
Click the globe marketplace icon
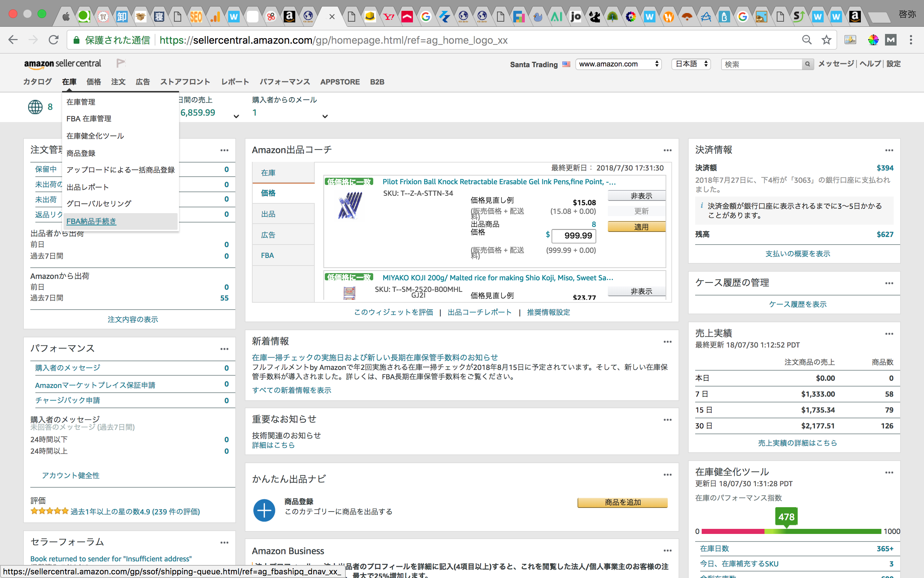click(x=35, y=107)
